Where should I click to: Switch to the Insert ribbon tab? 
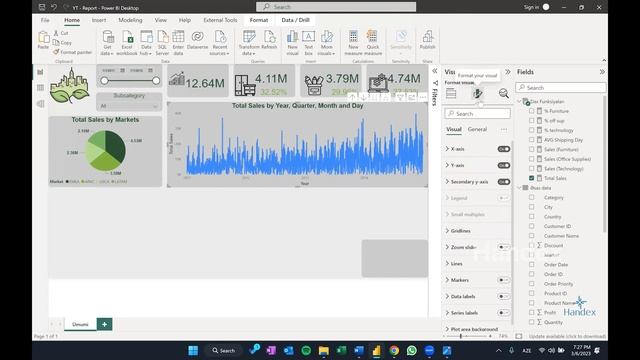click(x=99, y=20)
